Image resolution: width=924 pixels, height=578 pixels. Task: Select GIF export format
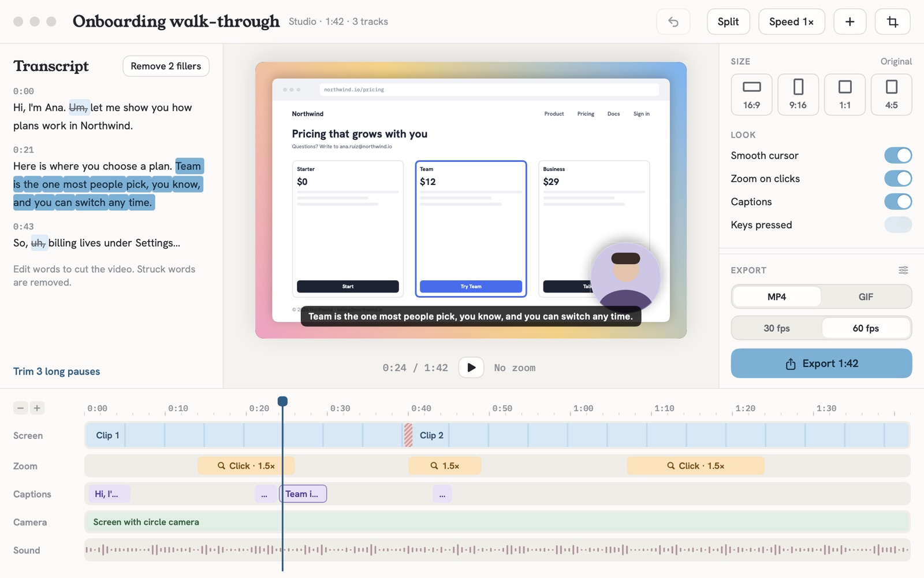coord(866,297)
